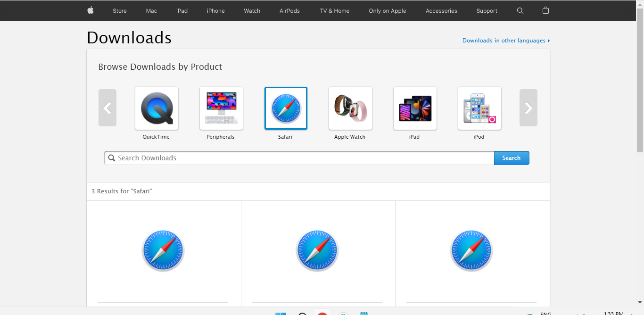Open the Support menu
644x315 pixels.
[487, 11]
